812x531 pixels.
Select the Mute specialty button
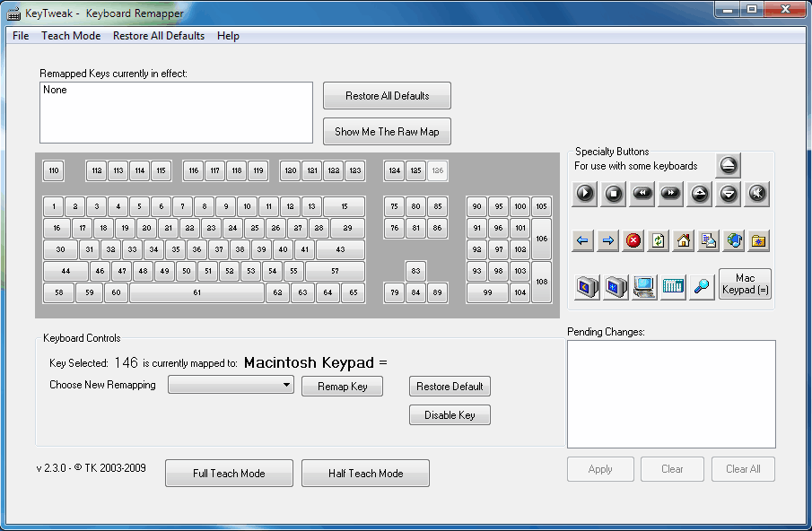coord(756,194)
